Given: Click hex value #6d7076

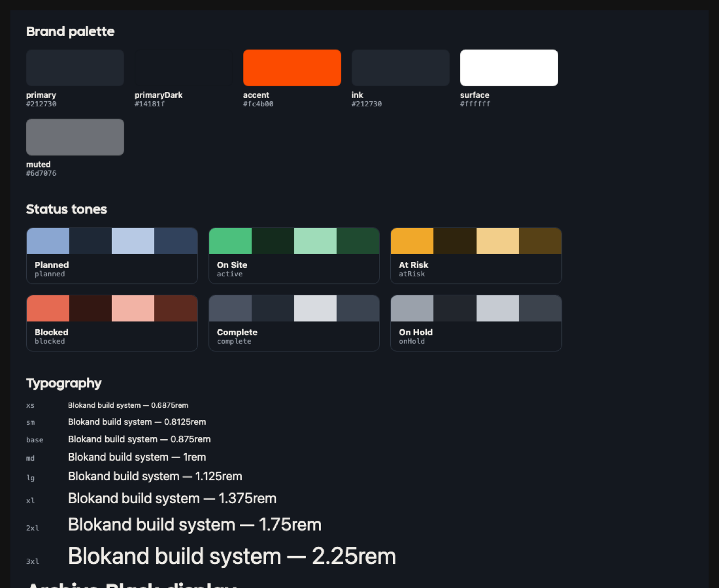Looking at the screenshot, I should 41,173.
